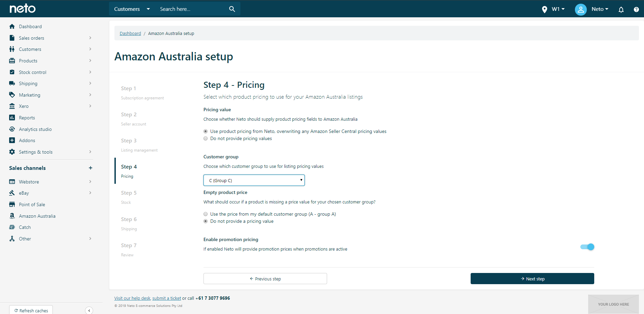Click the Addons plus-box icon
The width and height of the screenshot is (644, 314).
click(12, 140)
